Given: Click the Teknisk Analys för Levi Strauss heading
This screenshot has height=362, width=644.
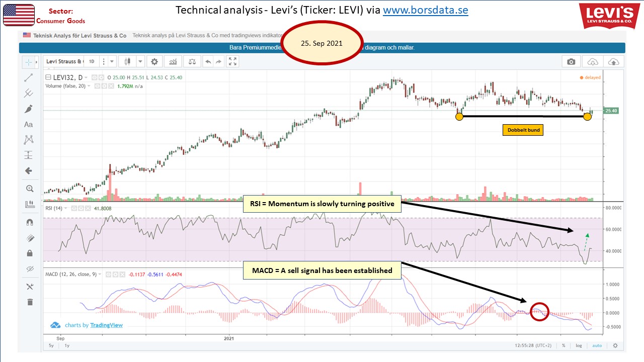Looking at the screenshot, I should 79,36.
